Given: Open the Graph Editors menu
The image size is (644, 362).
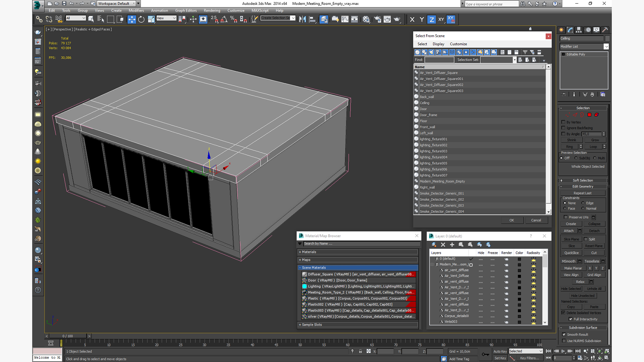Looking at the screenshot, I should pyautogui.click(x=185, y=10).
